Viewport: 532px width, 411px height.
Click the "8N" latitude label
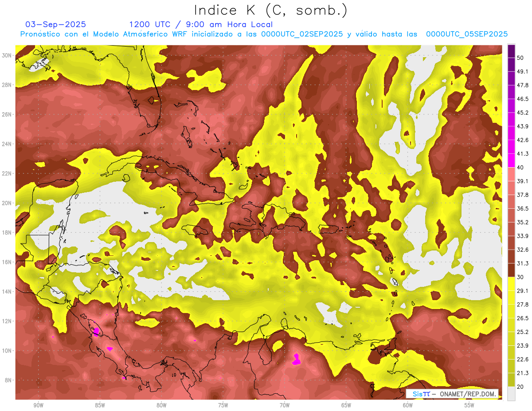coord(9,380)
